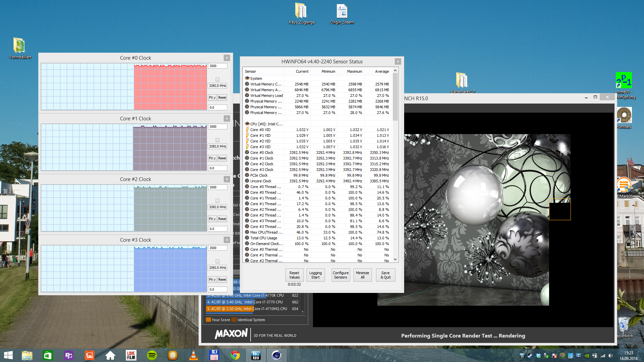
Task: Select Cinebench ranking row i7-3770 CPU
Action: 253,302
